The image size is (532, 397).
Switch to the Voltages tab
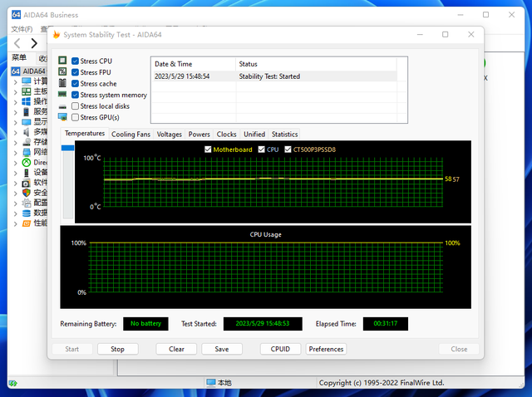click(x=169, y=135)
